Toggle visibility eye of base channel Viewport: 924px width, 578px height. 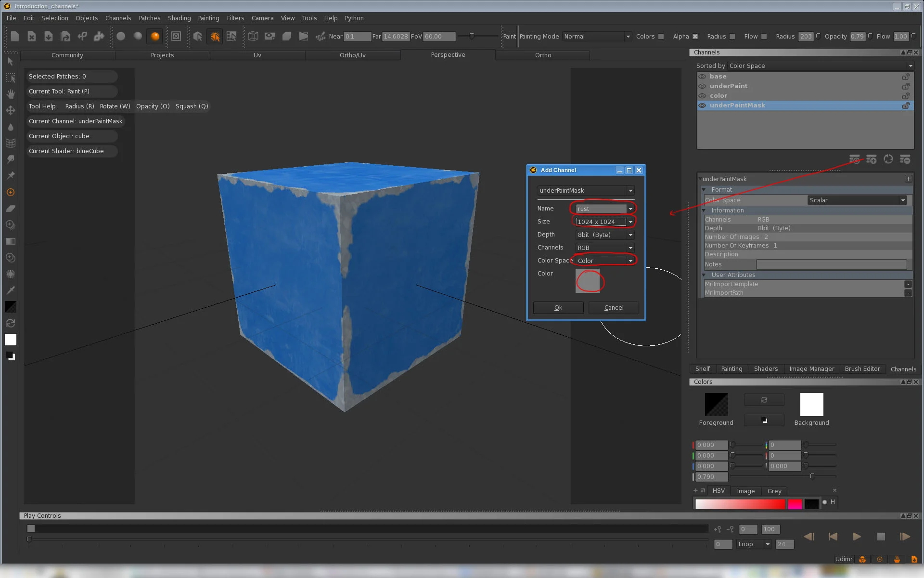(703, 77)
